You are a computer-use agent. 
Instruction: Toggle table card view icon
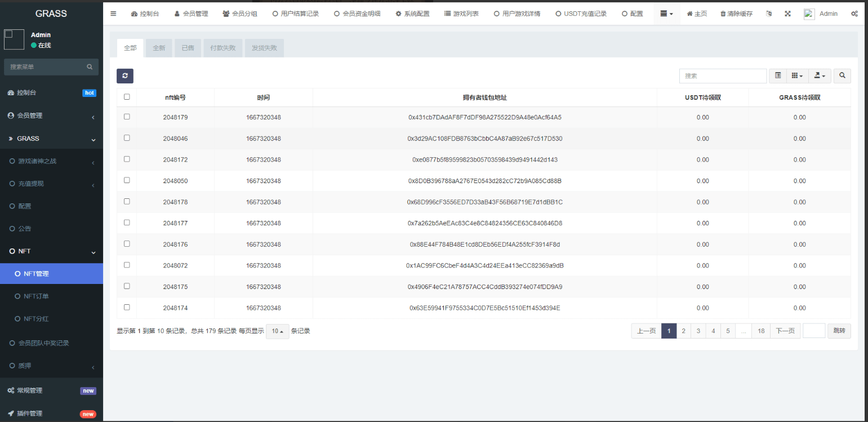778,75
